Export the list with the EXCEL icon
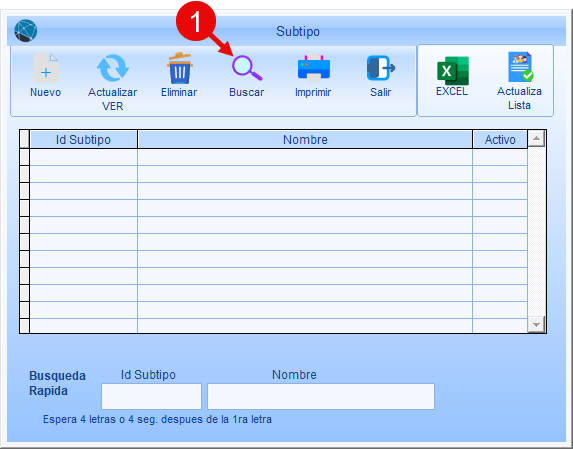Image resolution: width=573 pixels, height=449 pixels. point(453,71)
